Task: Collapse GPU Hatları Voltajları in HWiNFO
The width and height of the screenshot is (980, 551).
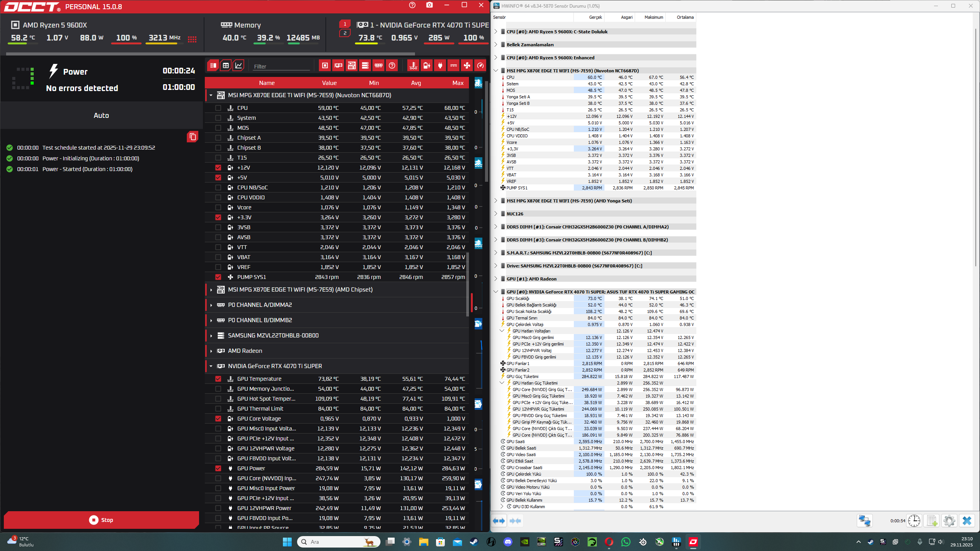Action: [x=502, y=331]
